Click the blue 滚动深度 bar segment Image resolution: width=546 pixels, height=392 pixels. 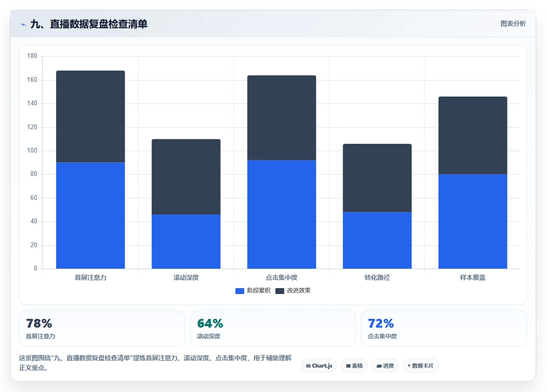(x=186, y=242)
